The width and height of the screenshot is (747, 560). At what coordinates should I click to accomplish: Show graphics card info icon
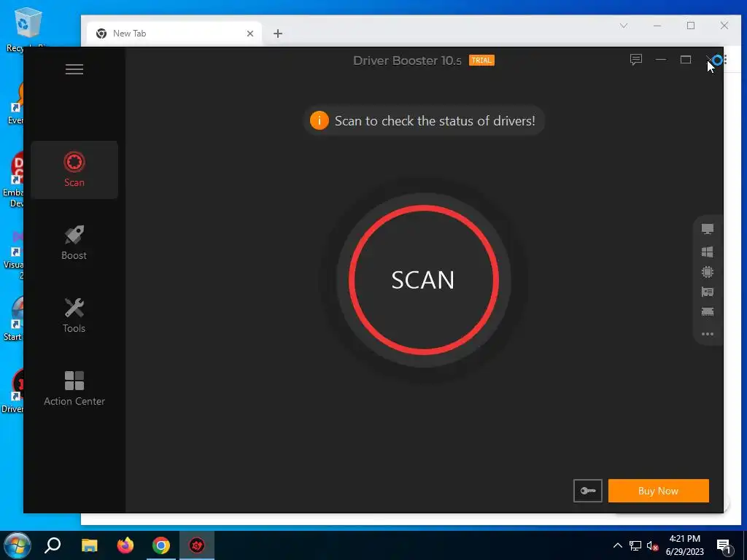708,292
